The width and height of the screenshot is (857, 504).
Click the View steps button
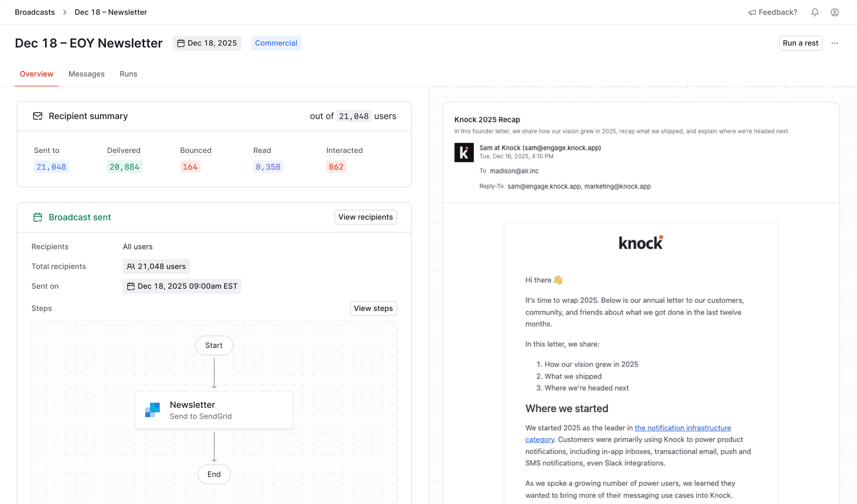point(373,308)
